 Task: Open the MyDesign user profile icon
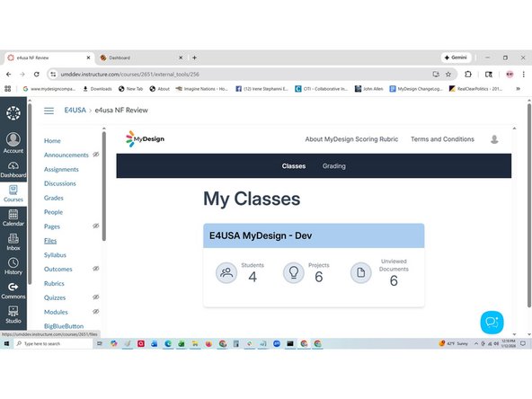(494, 139)
